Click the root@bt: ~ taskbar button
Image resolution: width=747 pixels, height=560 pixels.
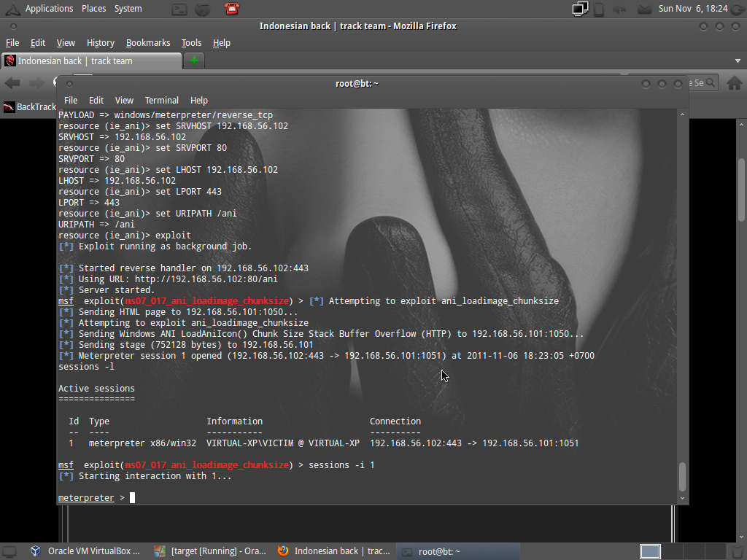pos(458,551)
